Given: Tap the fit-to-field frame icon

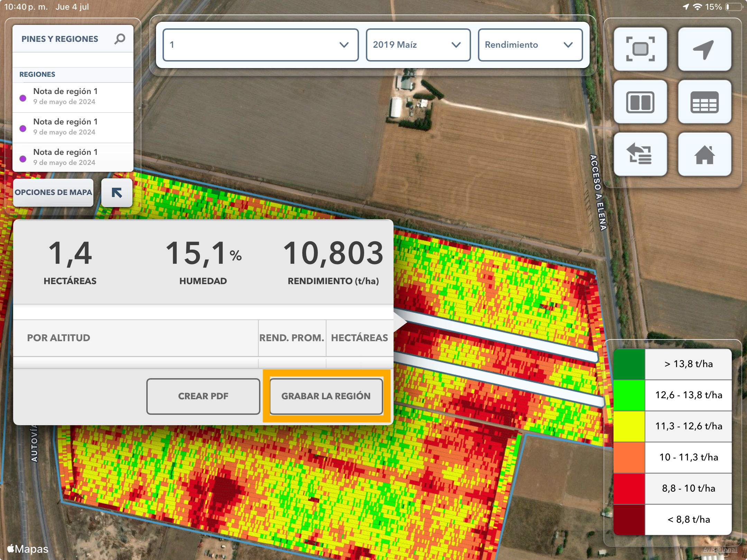Looking at the screenshot, I should [640, 49].
